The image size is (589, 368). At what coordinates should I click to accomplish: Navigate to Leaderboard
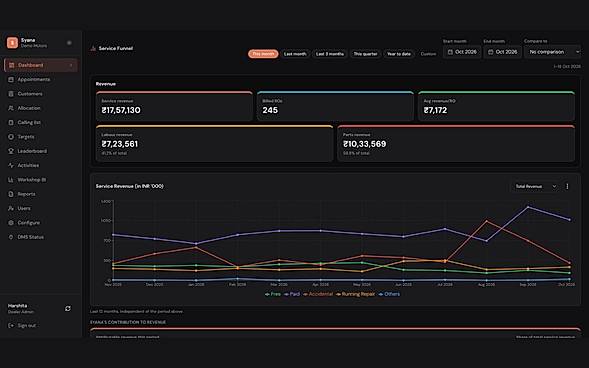tap(41, 151)
